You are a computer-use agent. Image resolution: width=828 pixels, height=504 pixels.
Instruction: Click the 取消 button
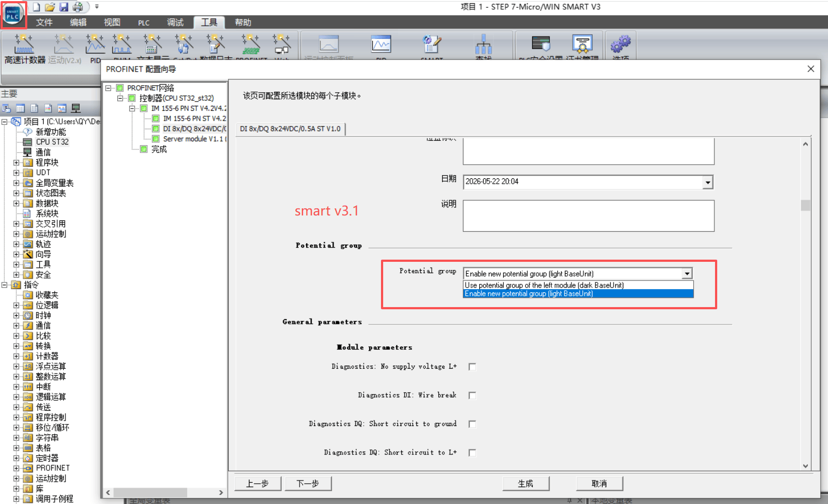point(599,484)
